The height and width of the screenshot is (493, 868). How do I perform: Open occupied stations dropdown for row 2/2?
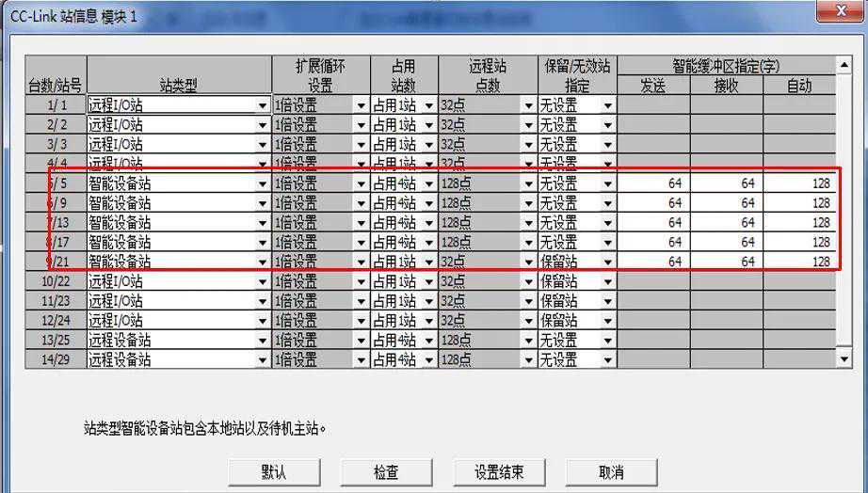pos(428,125)
